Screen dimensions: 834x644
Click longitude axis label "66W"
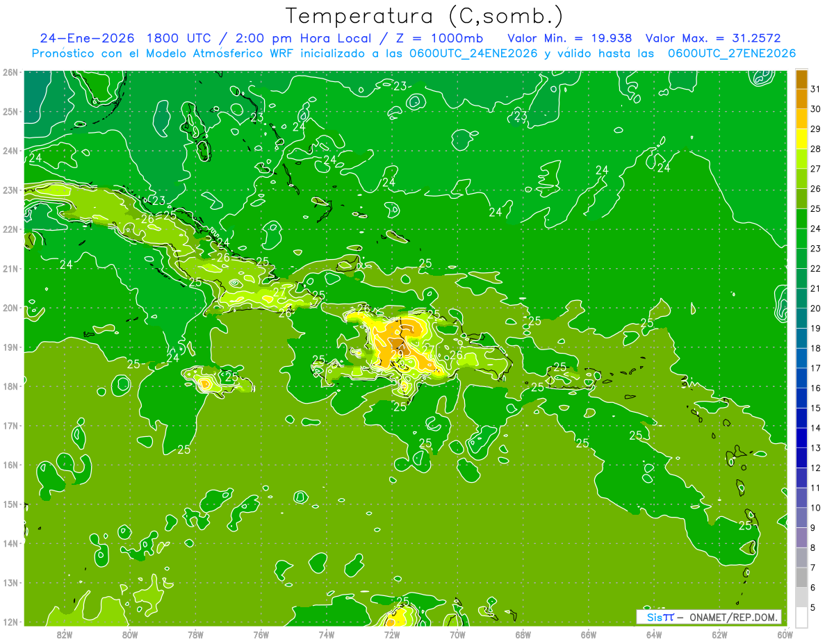(588, 634)
